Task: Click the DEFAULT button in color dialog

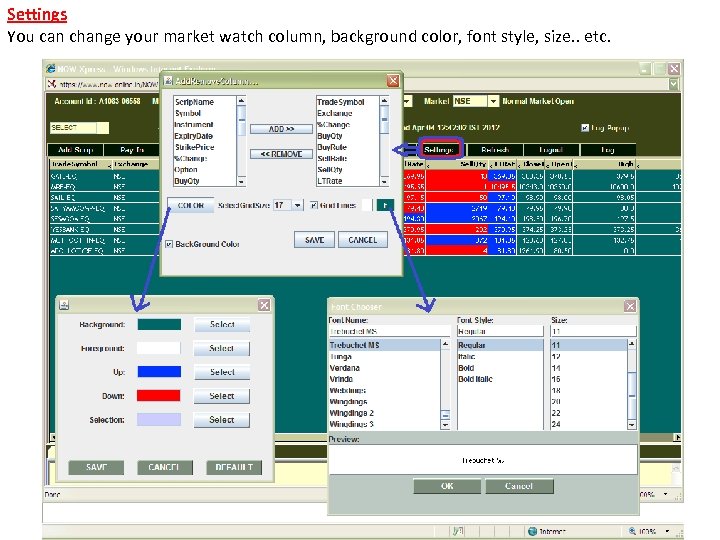Action: (x=234, y=467)
